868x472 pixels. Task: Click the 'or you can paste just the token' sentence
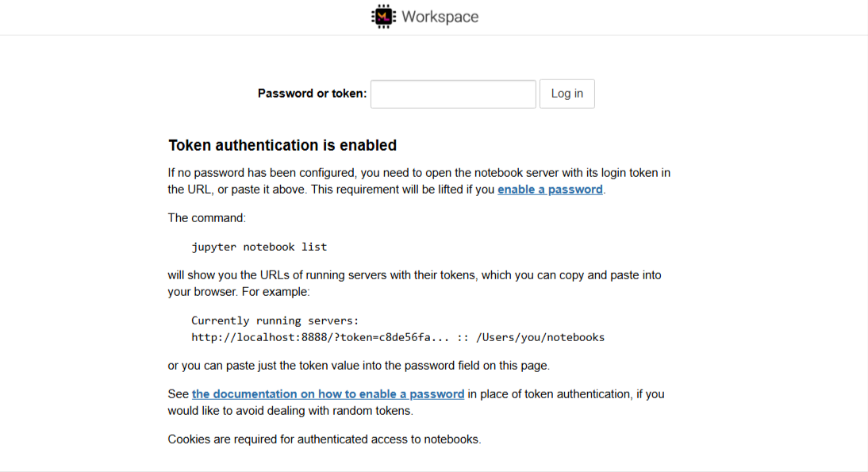coord(359,366)
